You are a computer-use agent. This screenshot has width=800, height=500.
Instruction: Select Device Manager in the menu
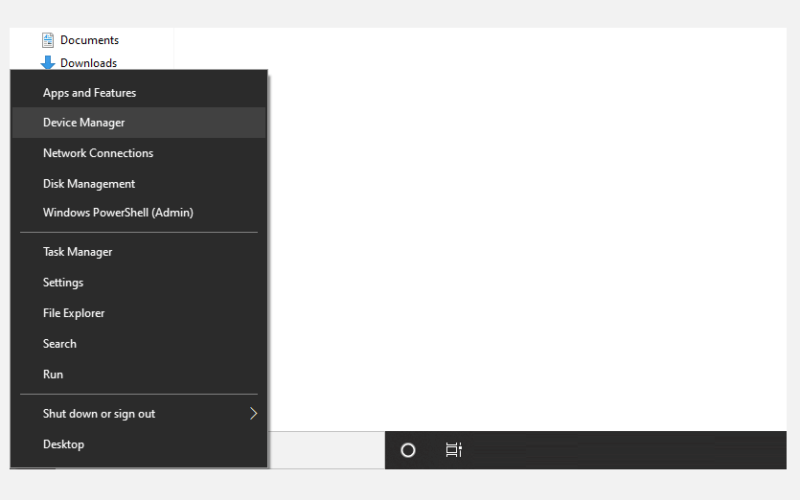click(x=138, y=122)
